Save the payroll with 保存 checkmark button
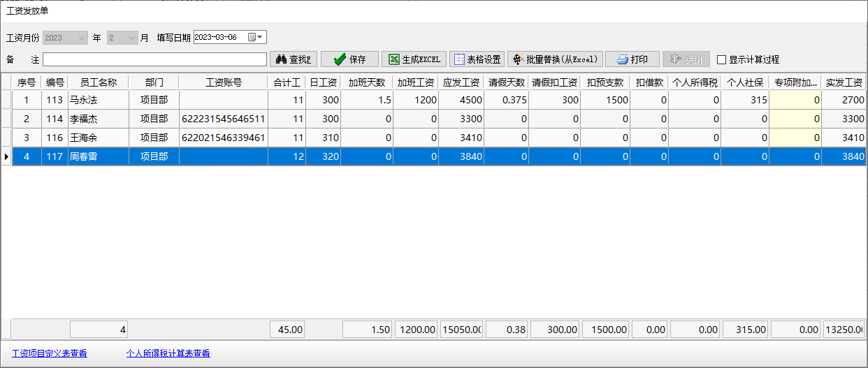Viewport: 868px width, 368px height. click(349, 59)
